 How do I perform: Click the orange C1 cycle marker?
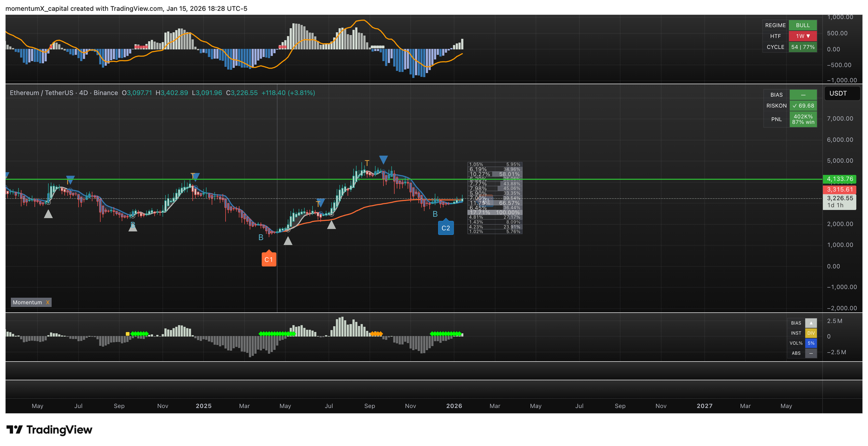pos(269,259)
